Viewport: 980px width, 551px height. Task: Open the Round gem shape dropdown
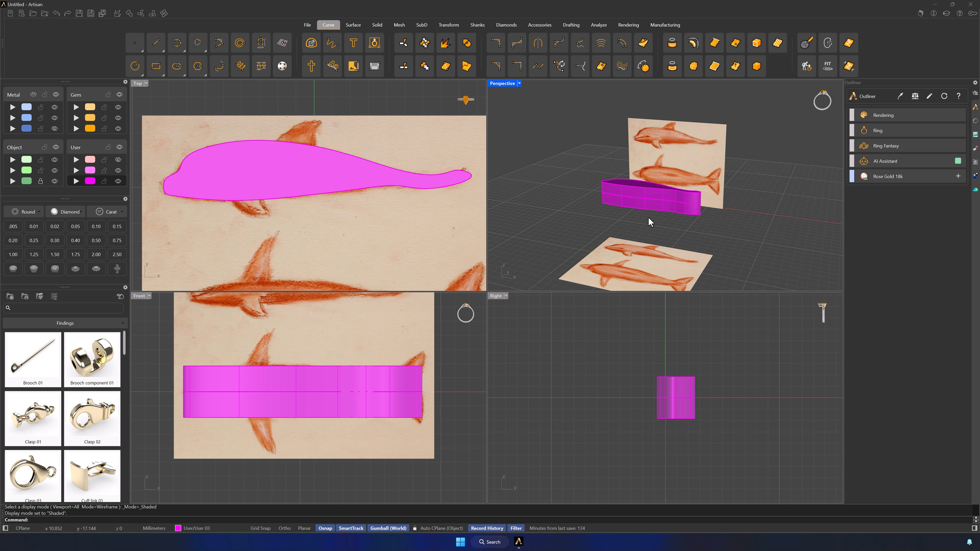pos(25,212)
